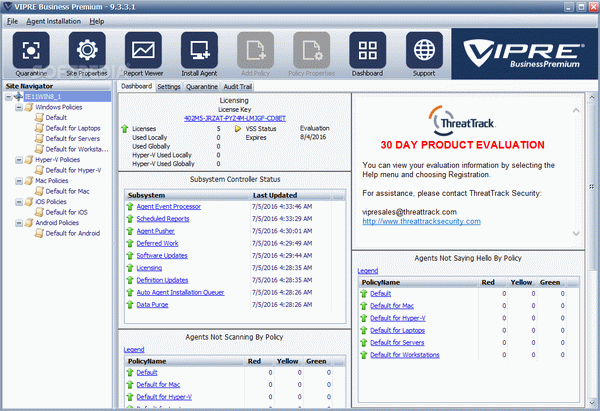Click green status icon beside Definition Updates
The image size is (600, 411).
130,280
